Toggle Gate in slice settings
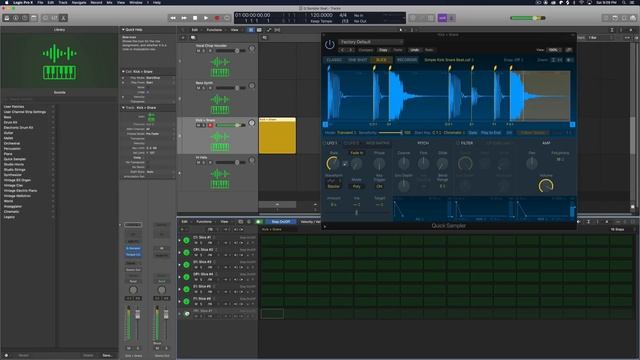 click(x=473, y=133)
